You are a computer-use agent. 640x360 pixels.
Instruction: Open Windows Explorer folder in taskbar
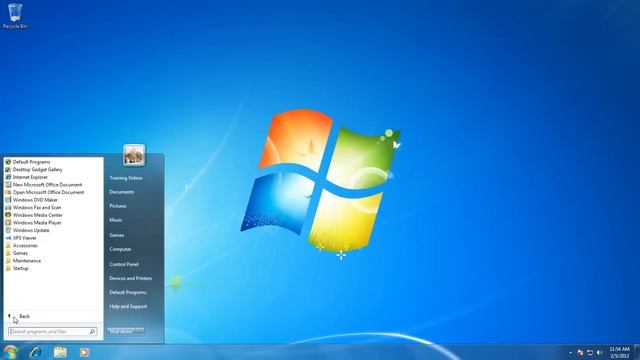click(x=60, y=352)
